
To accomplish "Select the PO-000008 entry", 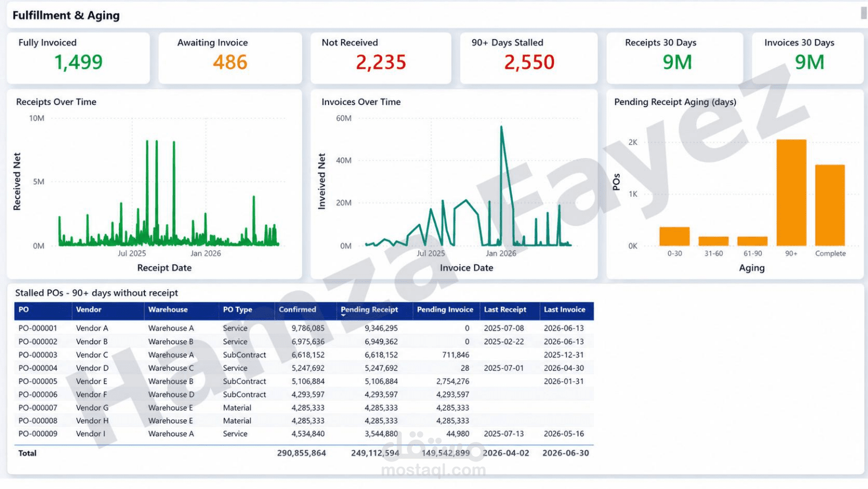I will pyautogui.click(x=38, y=421).
